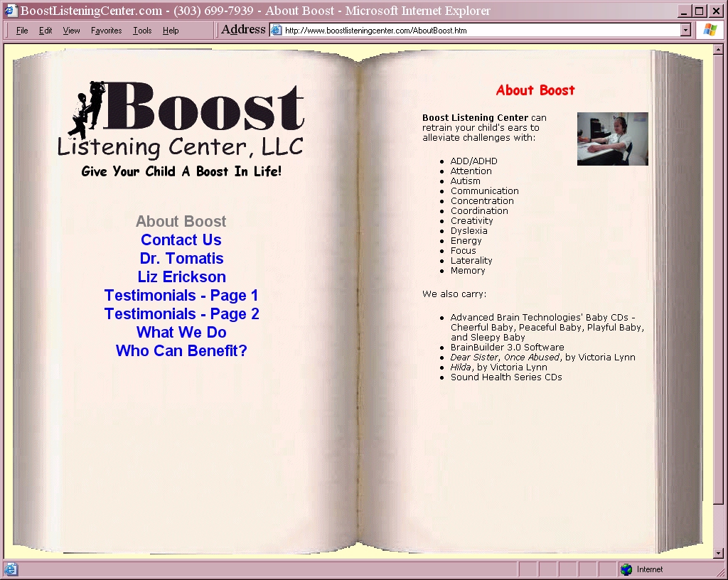
Task: Open the What We Do link
Action: [181, 333]
